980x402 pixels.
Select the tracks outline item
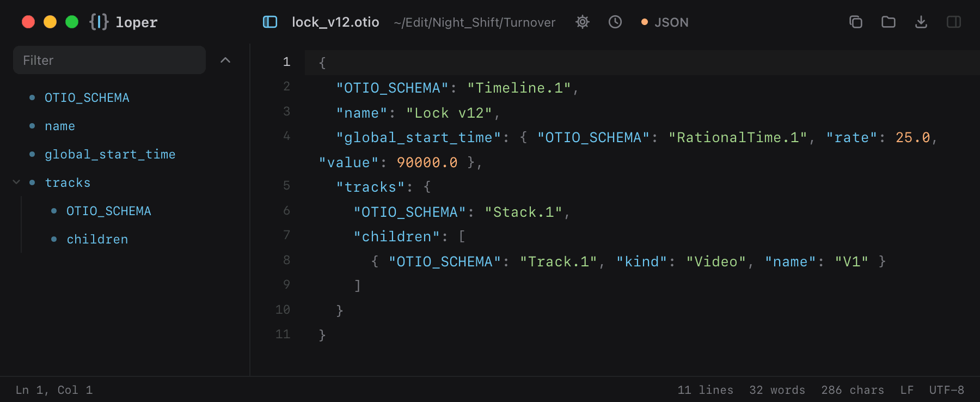(x=68, y=182)
